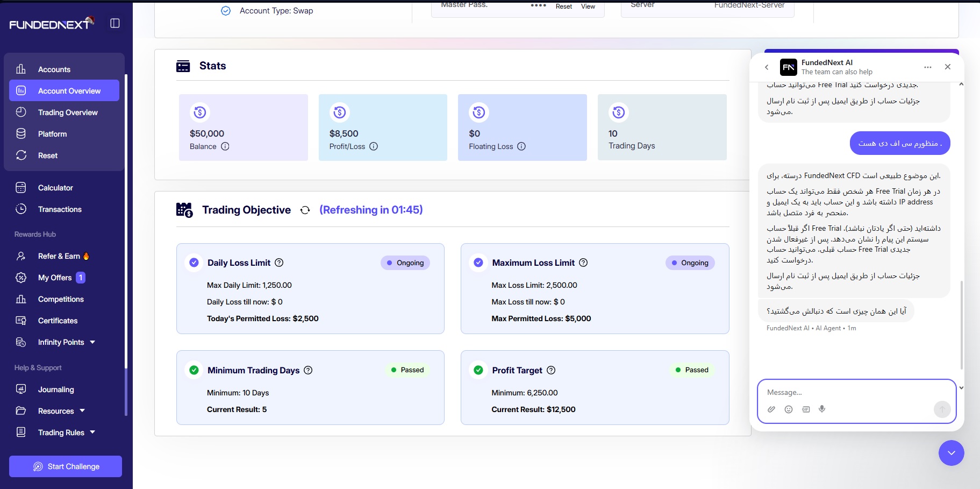The width and height of the screenshot is (980, 489).
Task: Minimize chat with round chevron button
Action: (951, 453)
